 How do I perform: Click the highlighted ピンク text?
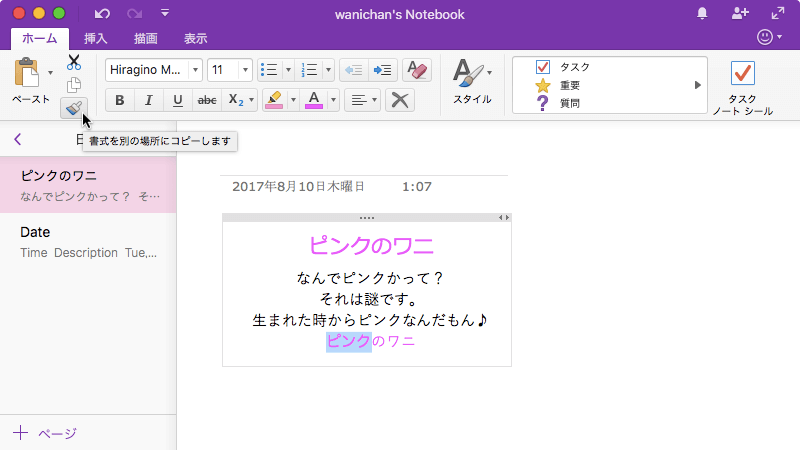349,341
